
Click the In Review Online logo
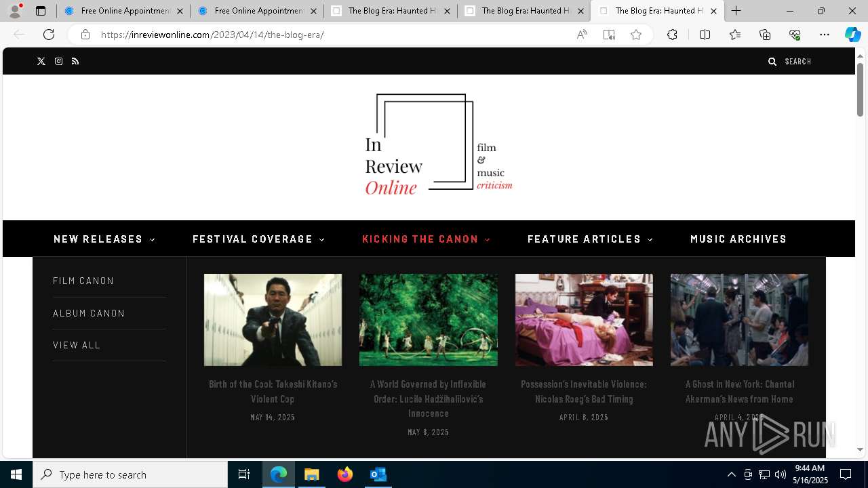coord(439,144)
